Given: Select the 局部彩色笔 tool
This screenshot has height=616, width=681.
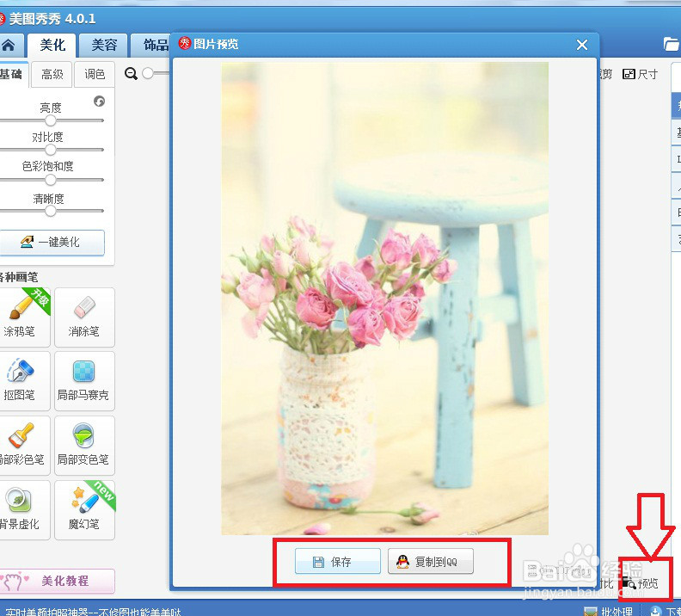Looking at the screenshot, I should point(24,446).
